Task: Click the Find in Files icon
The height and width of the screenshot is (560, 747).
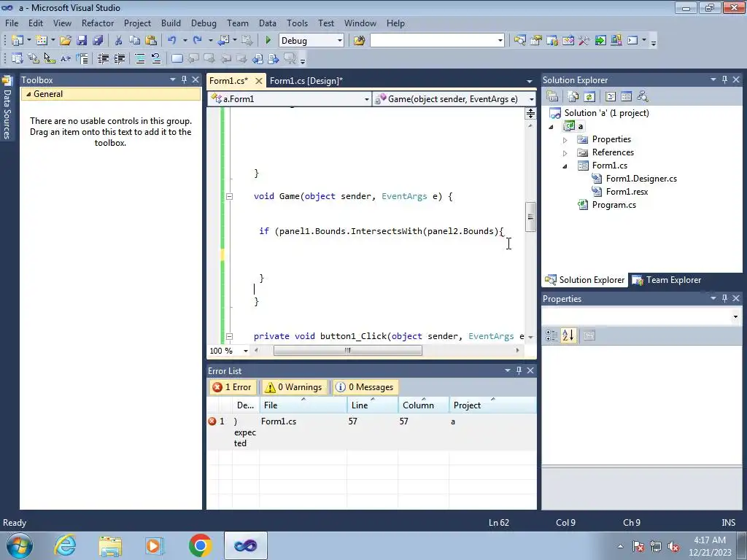Action: [359, 41]
